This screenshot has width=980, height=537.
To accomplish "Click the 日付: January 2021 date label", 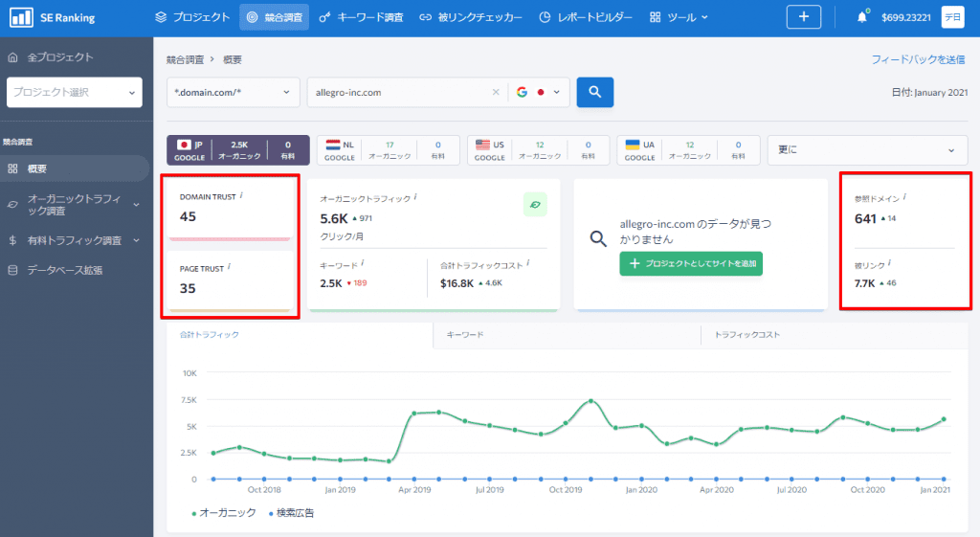I will (929, 92).
